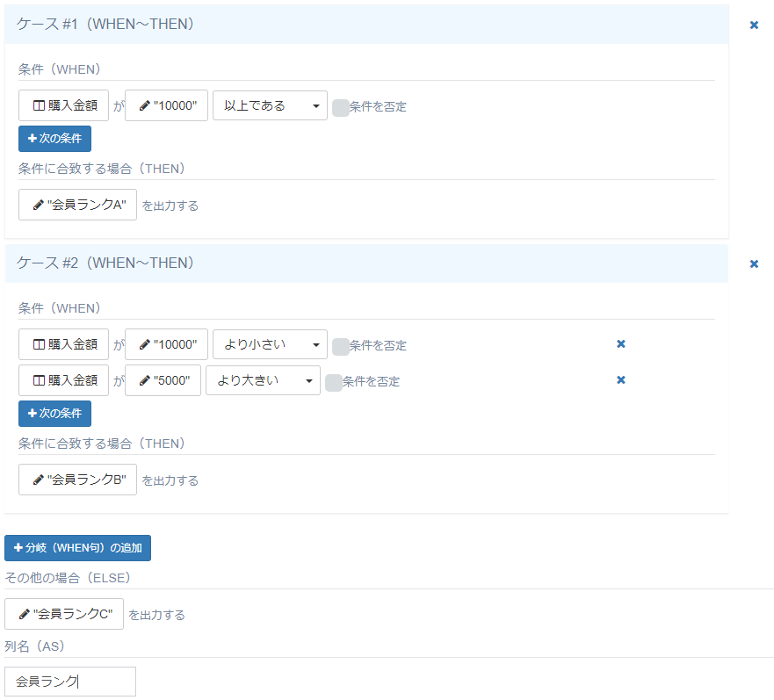
Task: Click '次の条件' button in Case #2
Action: pyautogui.click(x=54, y=414)
